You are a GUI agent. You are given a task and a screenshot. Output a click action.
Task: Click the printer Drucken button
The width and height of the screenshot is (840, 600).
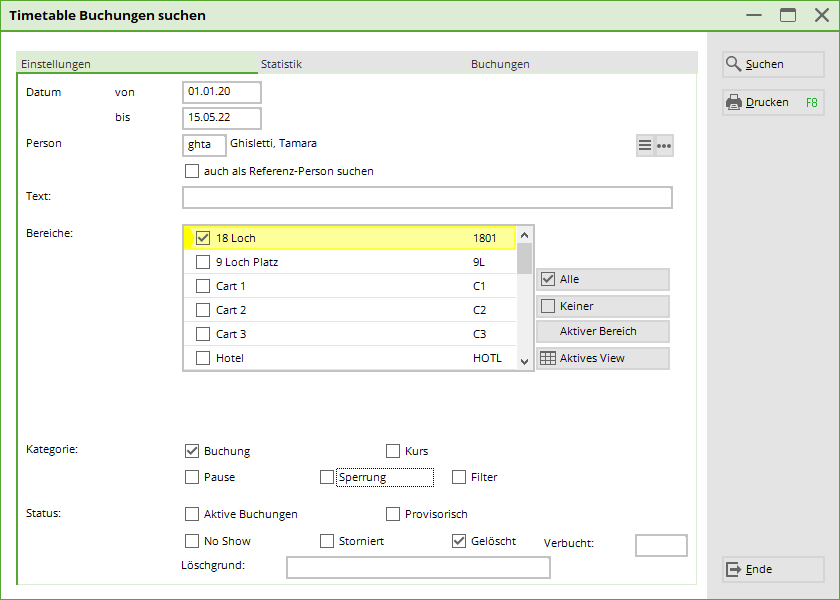[773, 102]
